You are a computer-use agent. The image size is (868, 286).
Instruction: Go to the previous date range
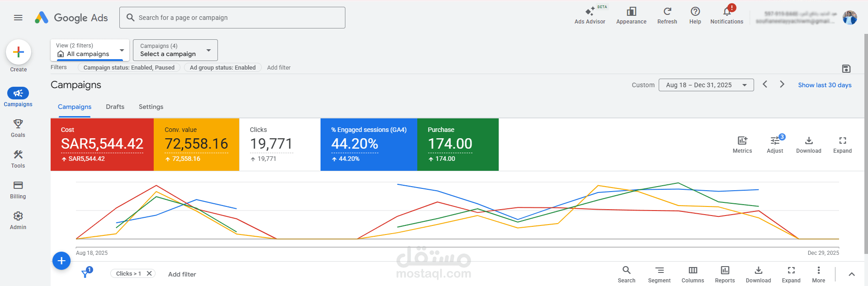[765, 84]
